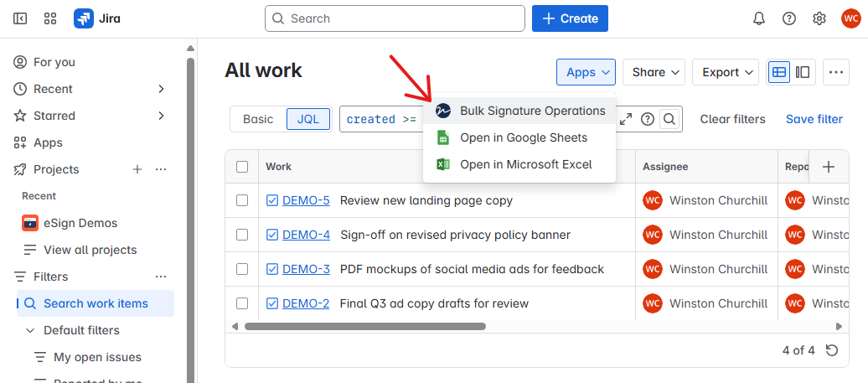Click the sidebar collapse icon

(21, 18)
